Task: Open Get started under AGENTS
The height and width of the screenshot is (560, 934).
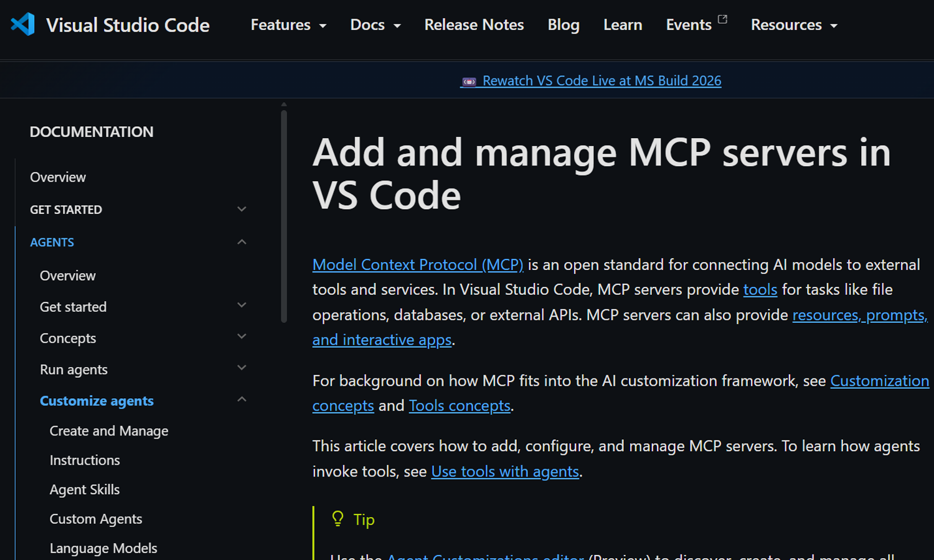Action: click(73, 307)
